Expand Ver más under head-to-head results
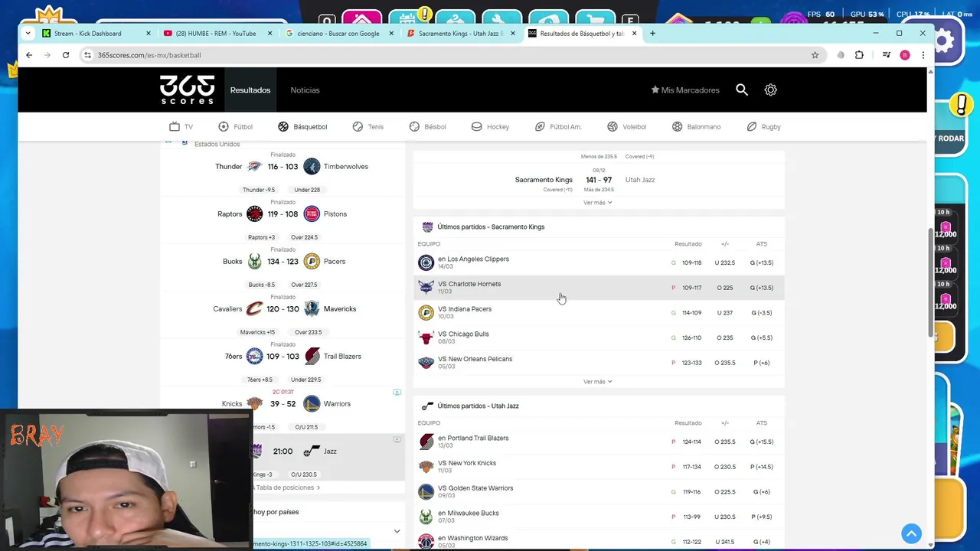 click(597, 203)
